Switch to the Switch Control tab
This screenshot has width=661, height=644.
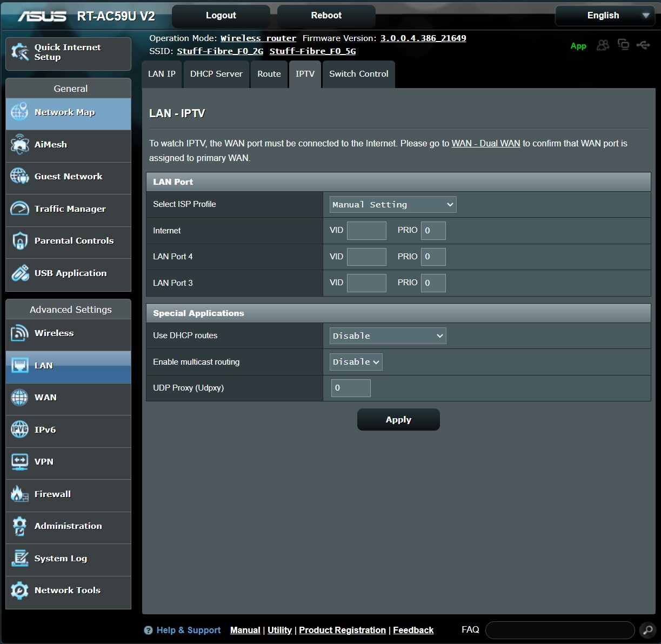point(359,74)
